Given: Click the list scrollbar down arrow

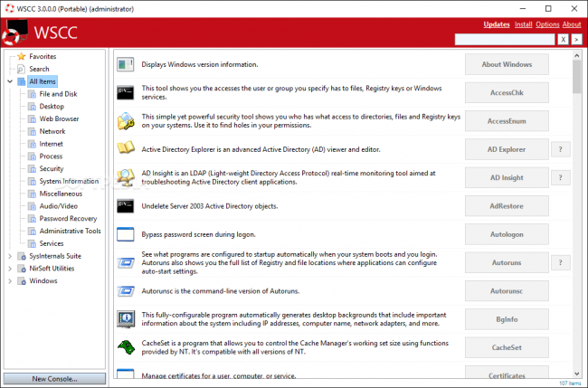Looking at the screenshot, I should (x=577, y=374).
